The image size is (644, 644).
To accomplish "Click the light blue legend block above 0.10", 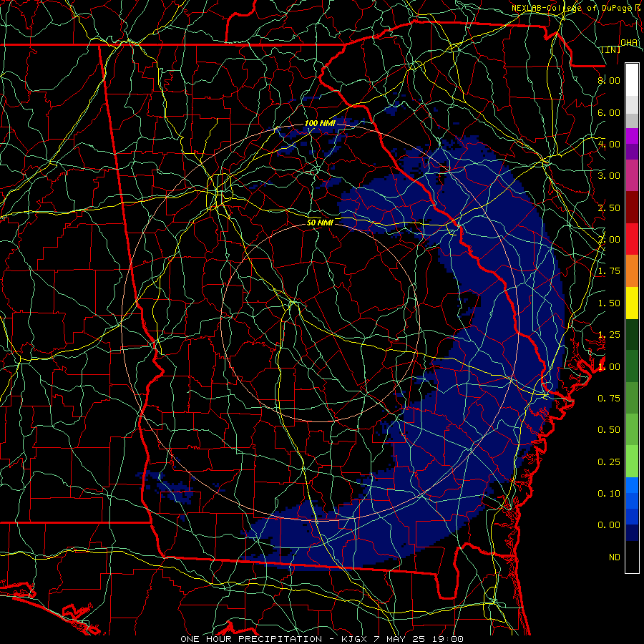I will tap(632, 485).
